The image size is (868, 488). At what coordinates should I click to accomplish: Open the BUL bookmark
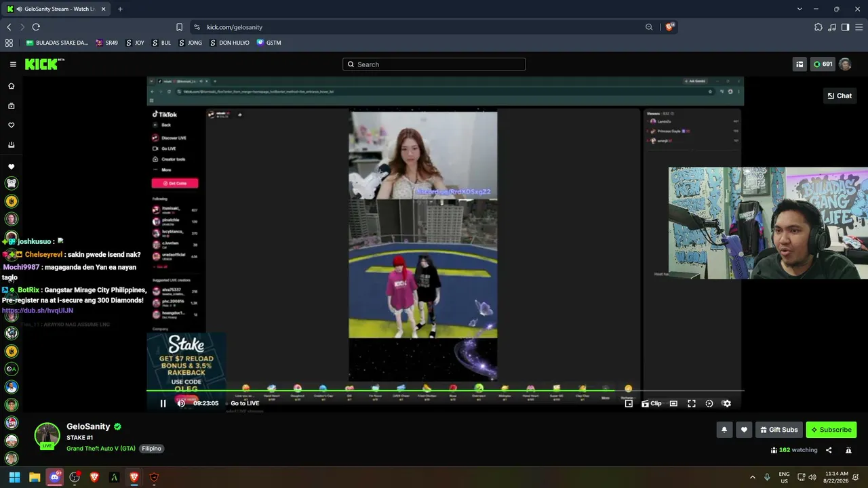161,43
